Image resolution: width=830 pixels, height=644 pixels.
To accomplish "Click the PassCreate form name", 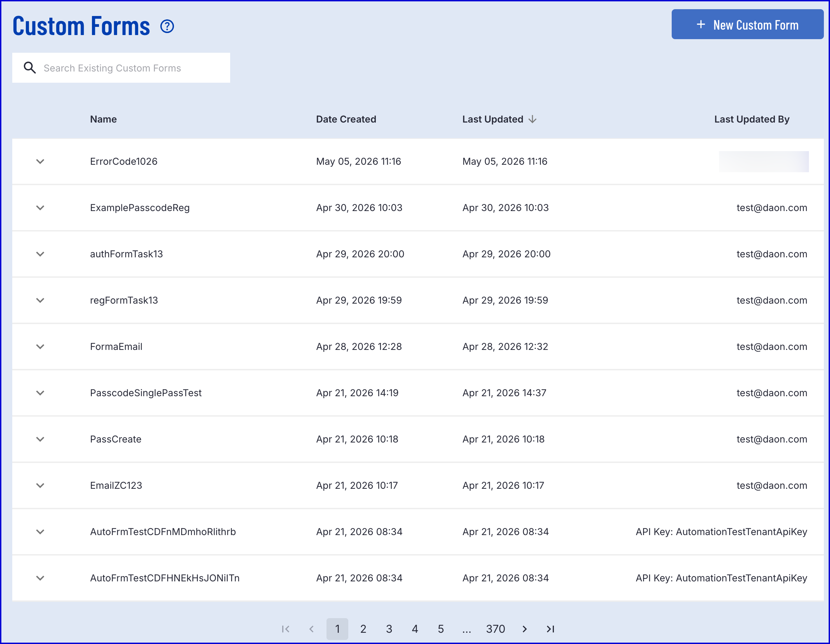I will click(115, 439).
